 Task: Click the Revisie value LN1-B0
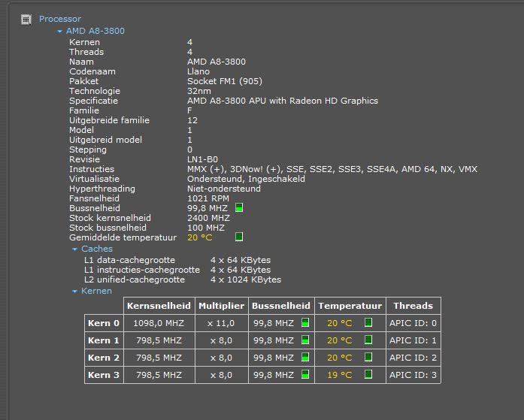(x=202, y=159)
